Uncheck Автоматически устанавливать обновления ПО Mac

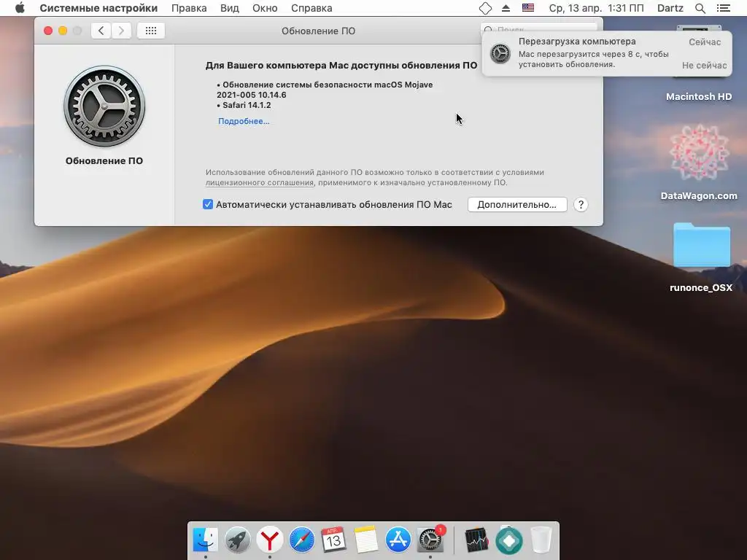(208, 204)
